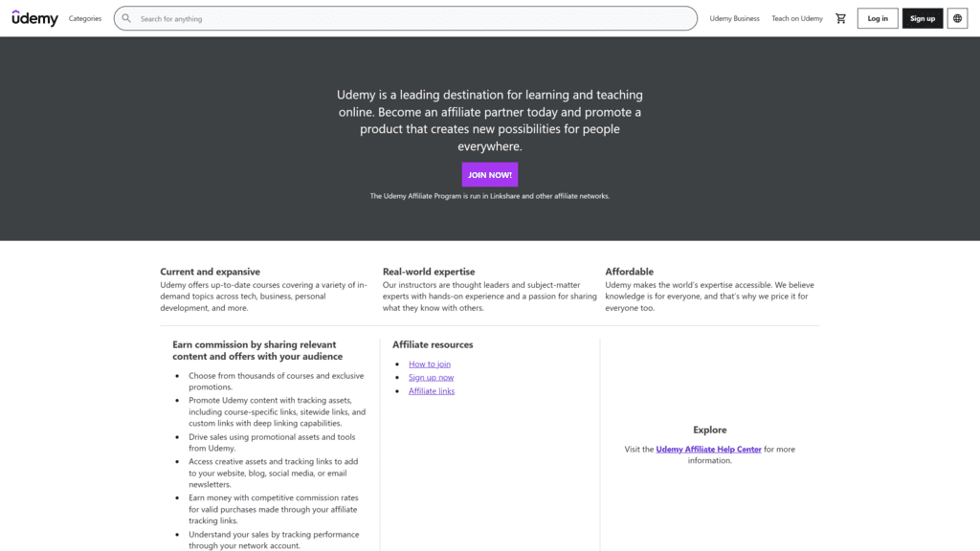This screenshot has height=551, width=980.
Task: Open the How to join link
Action: click(x=430, y=364)
